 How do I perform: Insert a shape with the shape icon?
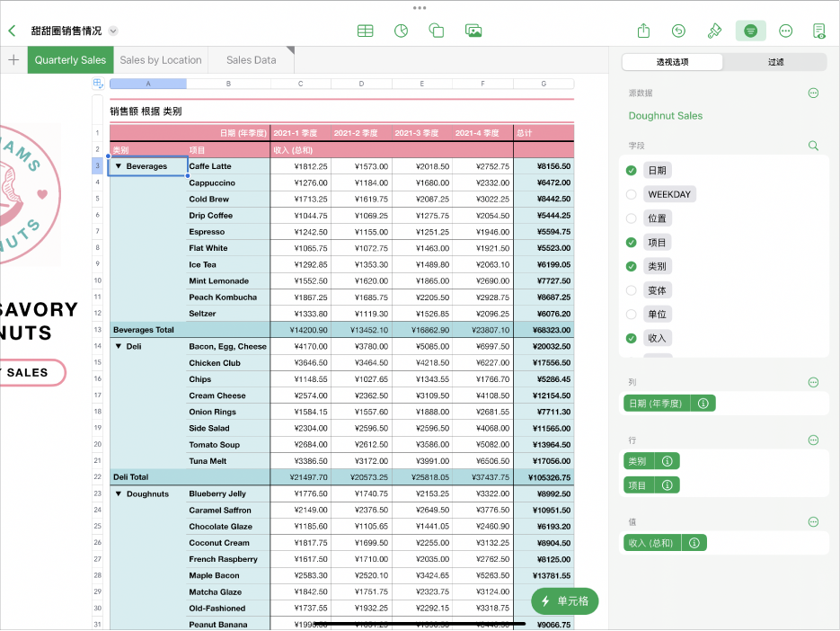[437, 31]
